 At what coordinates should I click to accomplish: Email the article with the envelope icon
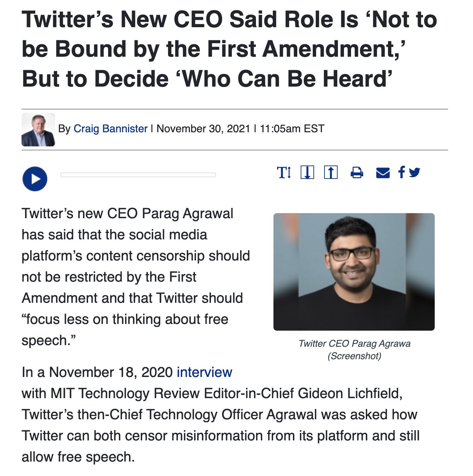(x=383, y=173)
